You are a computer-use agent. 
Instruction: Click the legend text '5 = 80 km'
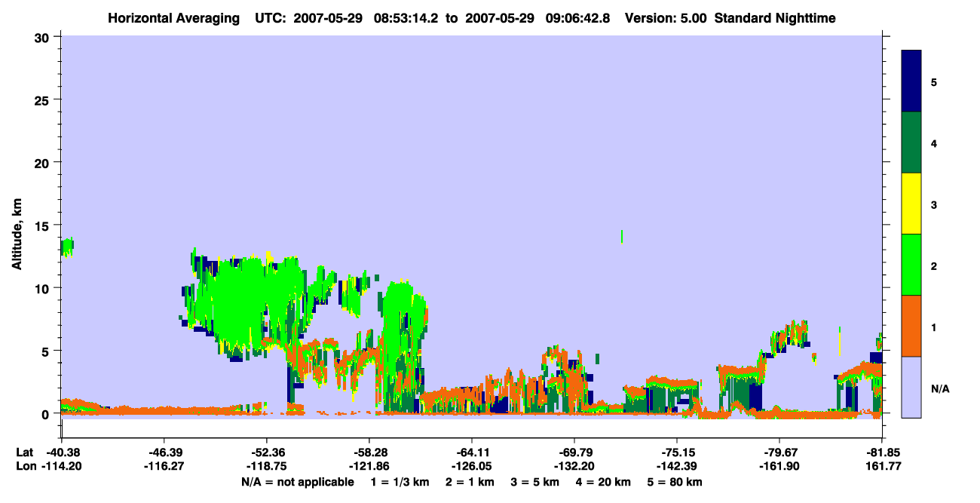click(675, 482)
